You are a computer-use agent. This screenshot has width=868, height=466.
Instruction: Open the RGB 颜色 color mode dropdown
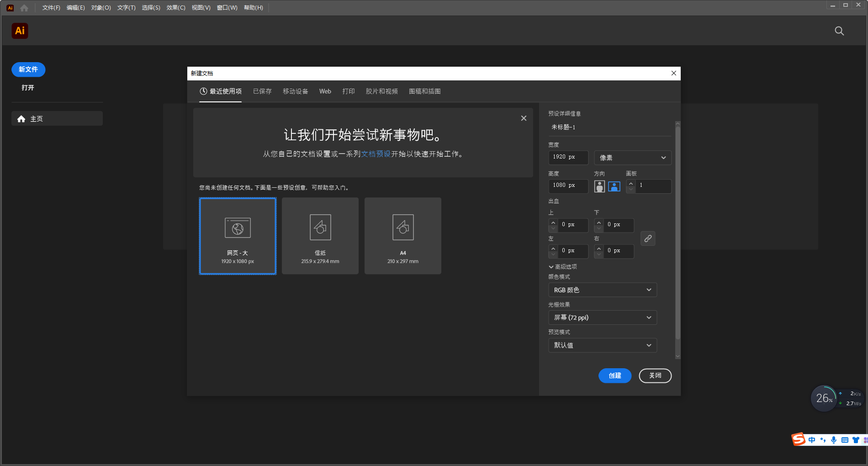pos(603,290)
